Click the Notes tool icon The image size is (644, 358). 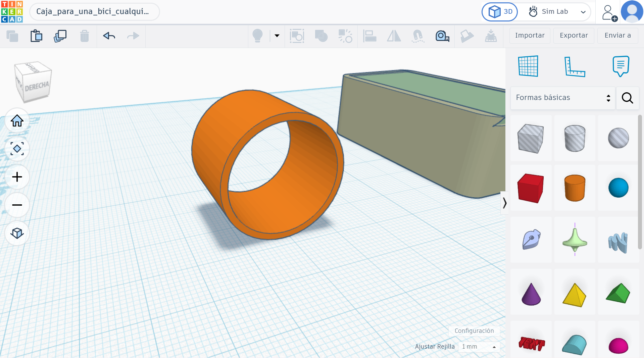coord(621,66)
